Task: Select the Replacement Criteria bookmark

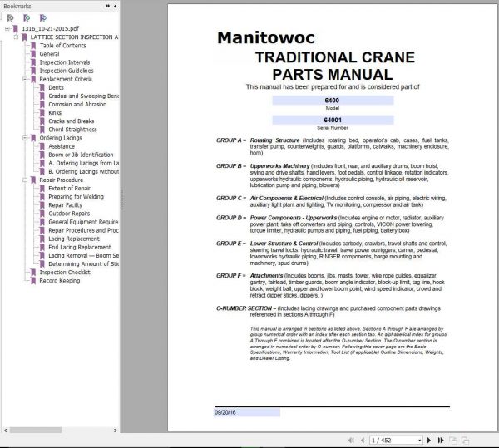Action: pos(66,79)
